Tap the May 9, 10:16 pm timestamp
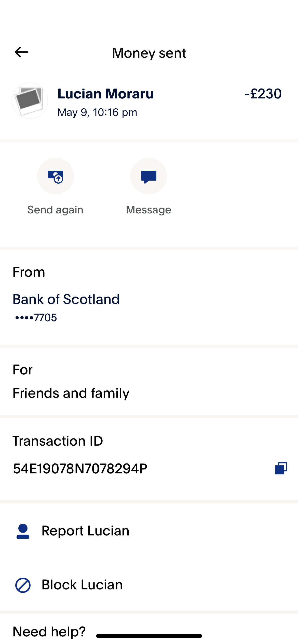298x644 pixels. (x=97, y=112)
